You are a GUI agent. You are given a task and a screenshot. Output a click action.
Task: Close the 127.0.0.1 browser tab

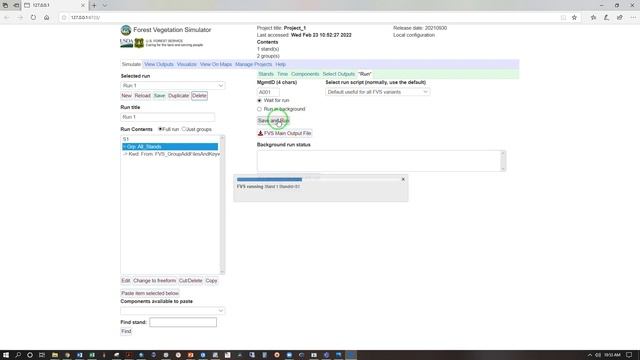83,5
